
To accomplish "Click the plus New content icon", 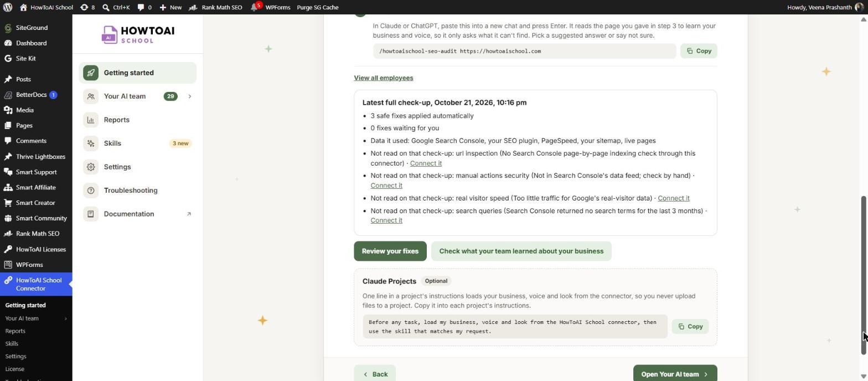I will (x=163, y=7).
